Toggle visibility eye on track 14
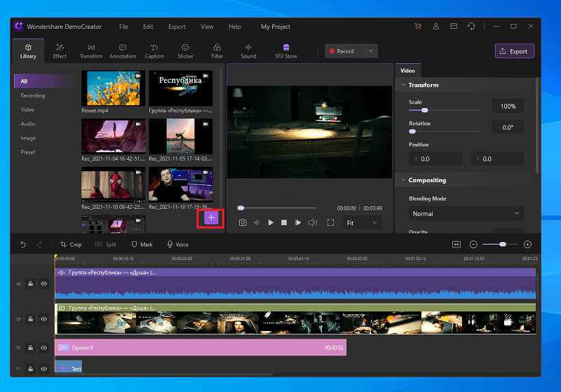 pos(44,284)
